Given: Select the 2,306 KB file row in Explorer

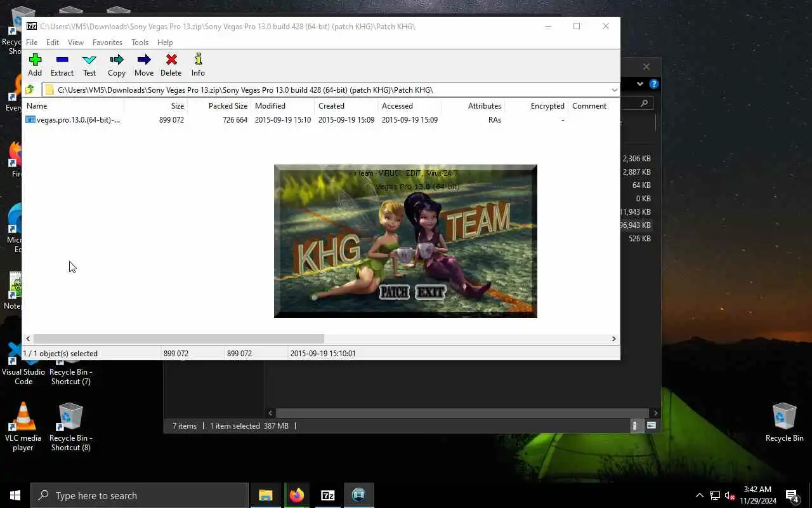Looking at the screenshot, I should (x=636, y=159).
